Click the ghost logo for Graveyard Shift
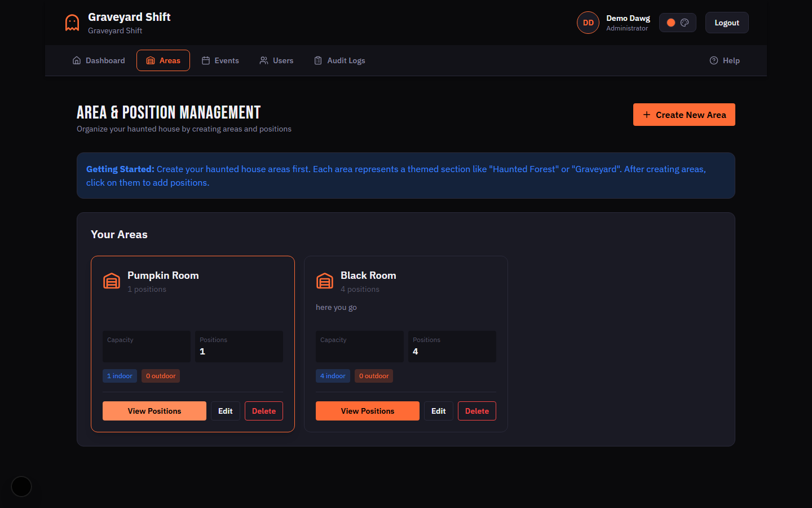 pyautogui.click(x=72, y=22)
